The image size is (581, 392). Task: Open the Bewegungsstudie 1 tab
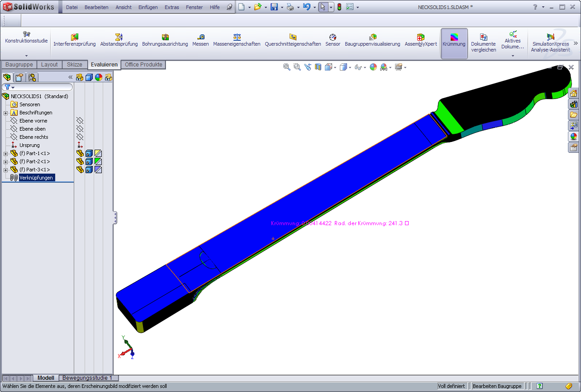pyautogui.click(x=88, y=378)
